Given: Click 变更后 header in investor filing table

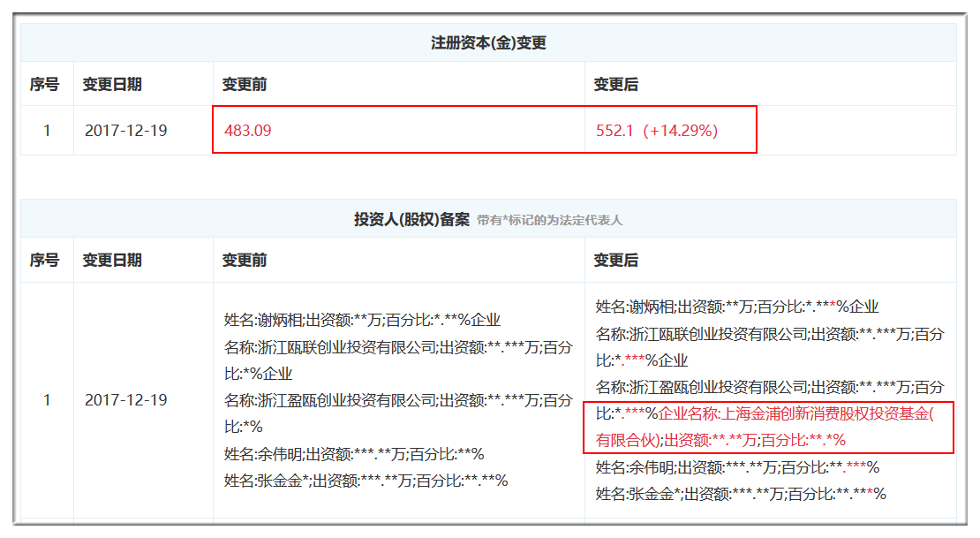Looking at the screenshot, I should tap(615, 261).
